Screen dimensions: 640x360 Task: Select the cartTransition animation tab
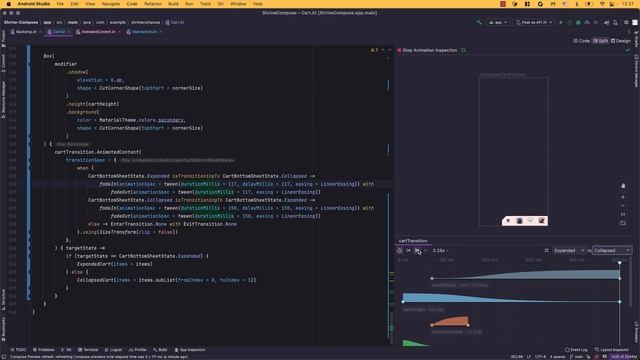coord(413,241)
